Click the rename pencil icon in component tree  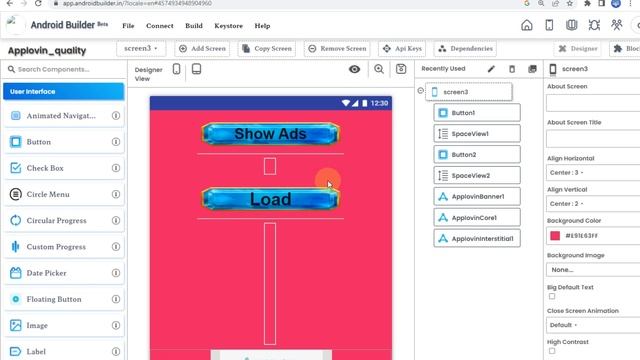click(491, 69)
